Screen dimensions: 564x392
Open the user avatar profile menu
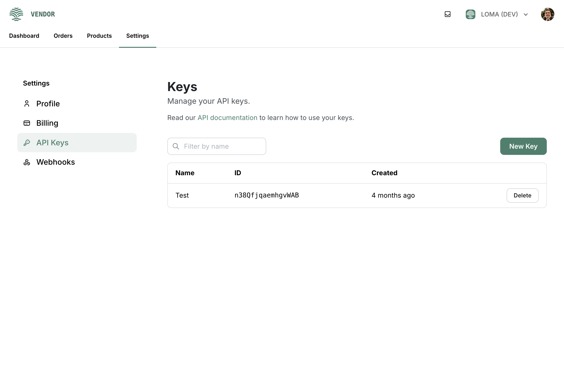pyautogui.click(x=547, y=14)
